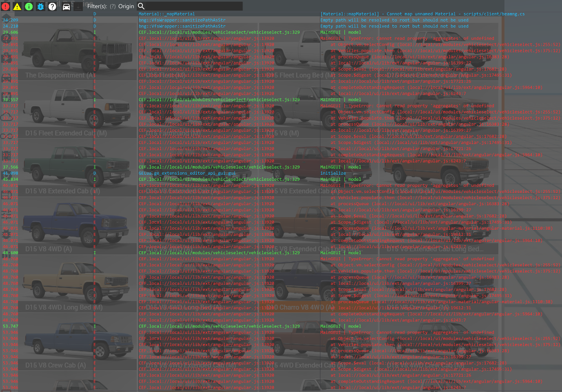Select the 29.606 timestamp log row
The image size is (562, 392).
coord(281,32)
